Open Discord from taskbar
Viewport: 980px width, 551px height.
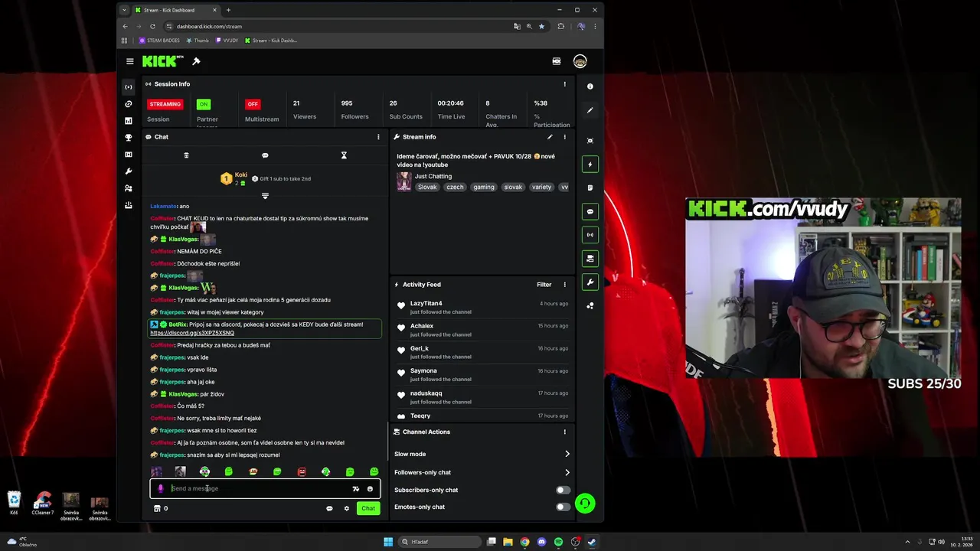(541, 542)
